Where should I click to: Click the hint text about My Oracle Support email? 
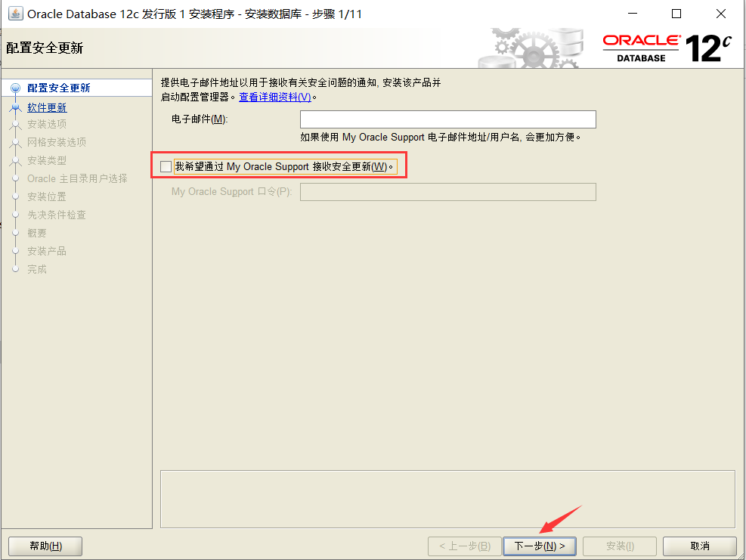click(441, 138)
